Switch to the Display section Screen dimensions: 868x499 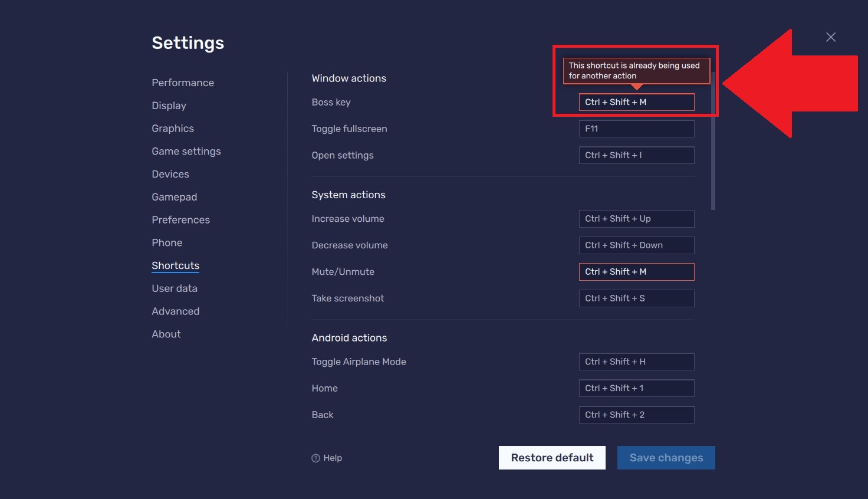(169, 105)
